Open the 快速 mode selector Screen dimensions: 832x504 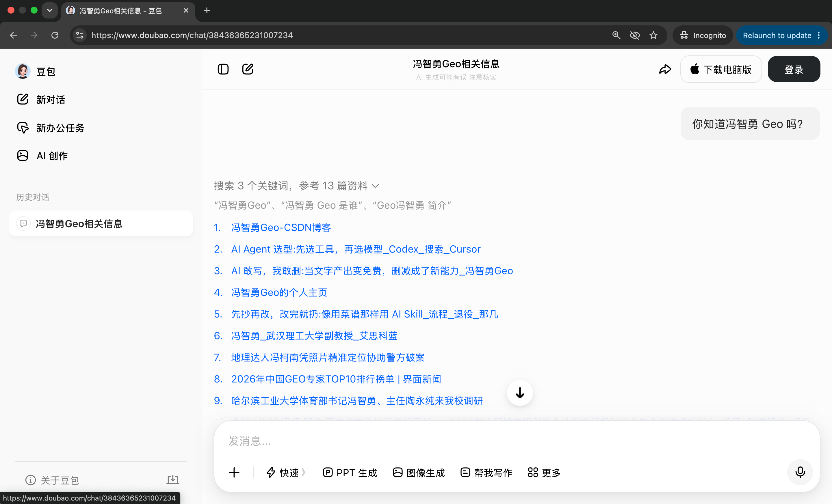[286, 472]
